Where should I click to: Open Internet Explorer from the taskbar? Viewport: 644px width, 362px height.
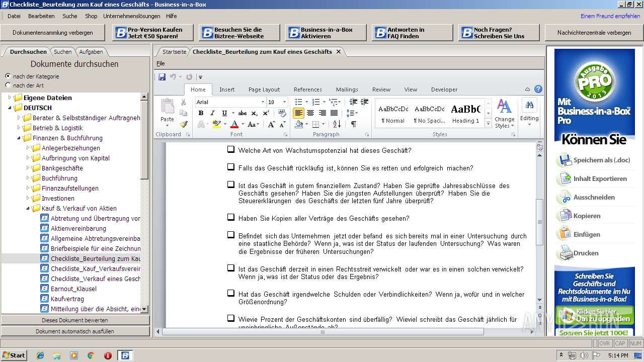tap(40, 355)
